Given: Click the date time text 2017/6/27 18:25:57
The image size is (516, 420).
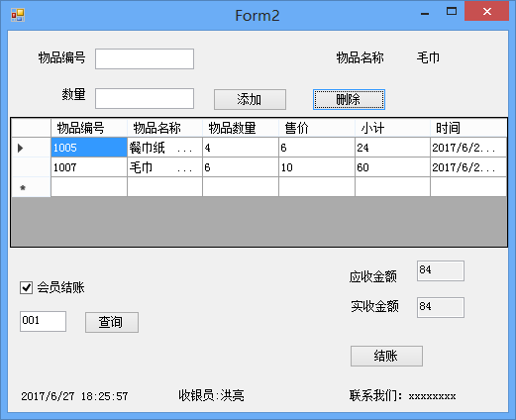Looking at the screenshot, I should coord(74,396).
